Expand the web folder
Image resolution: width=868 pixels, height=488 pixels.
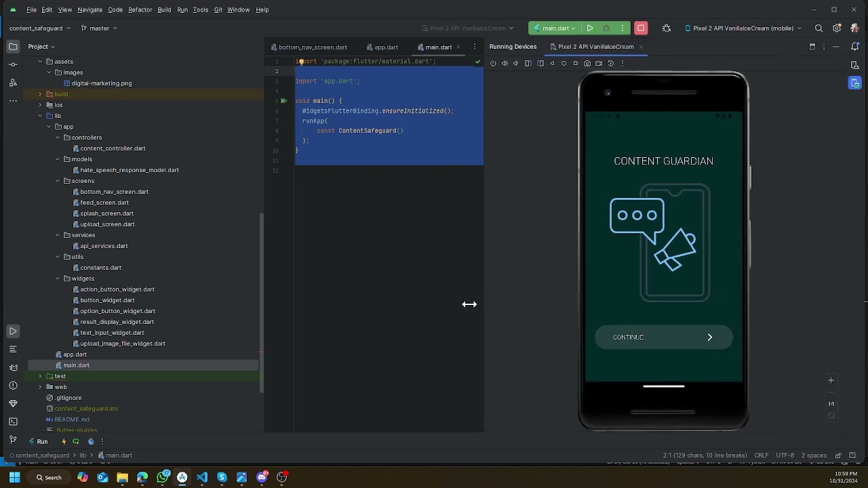tap(40, 387)
